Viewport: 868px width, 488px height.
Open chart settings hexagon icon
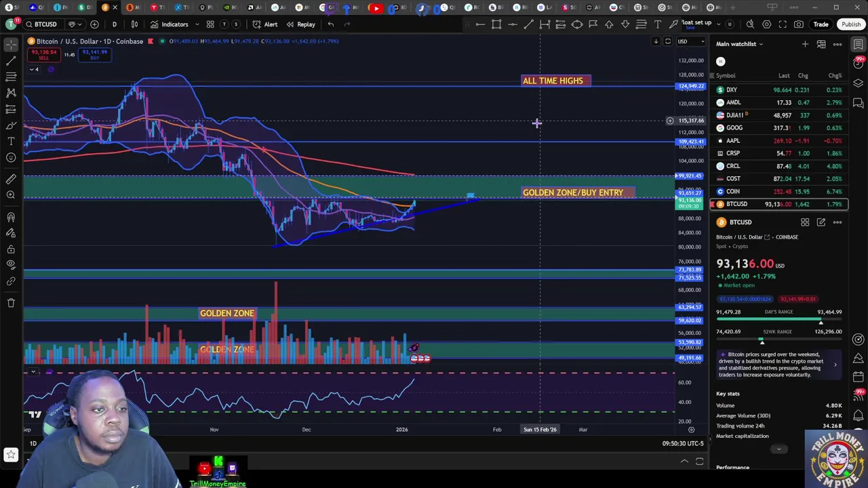tap(766, 24)
